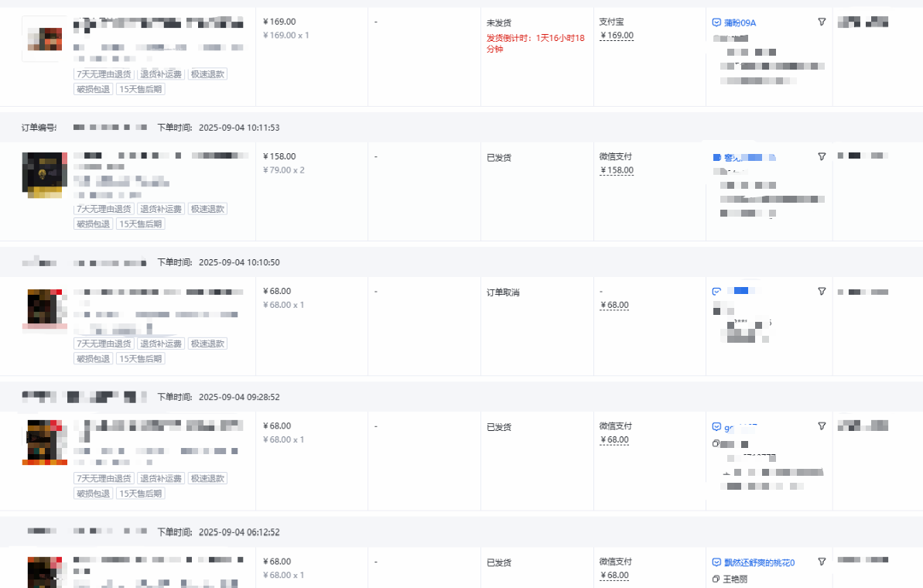Open chat with buyer 蒲盼09A
923x588 pixels.
coord(716,22)
